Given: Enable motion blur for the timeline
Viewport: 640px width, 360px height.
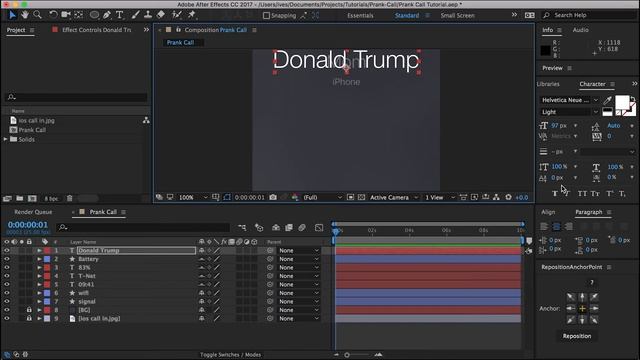Looking at the screenshot, I should point(302,227).
